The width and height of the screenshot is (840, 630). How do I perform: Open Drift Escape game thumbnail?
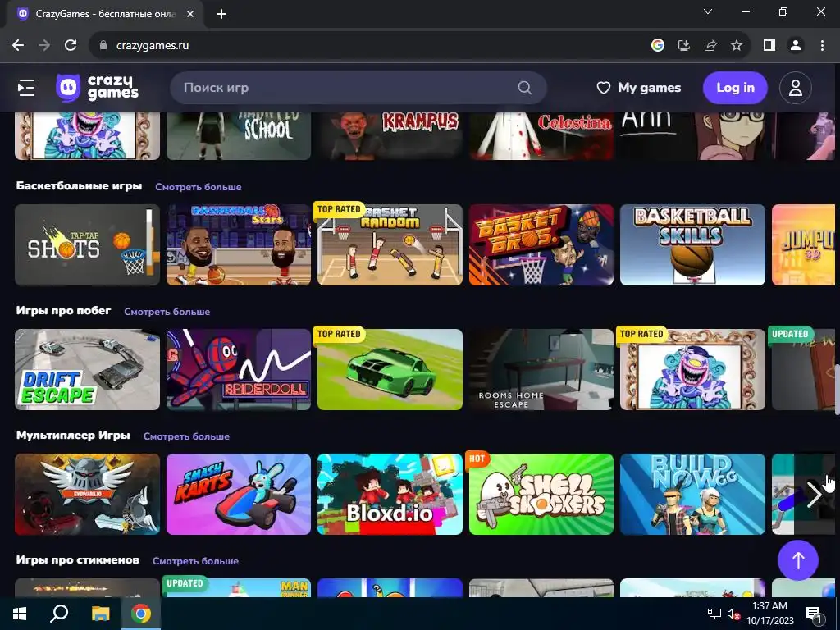(x=87, y=370)
